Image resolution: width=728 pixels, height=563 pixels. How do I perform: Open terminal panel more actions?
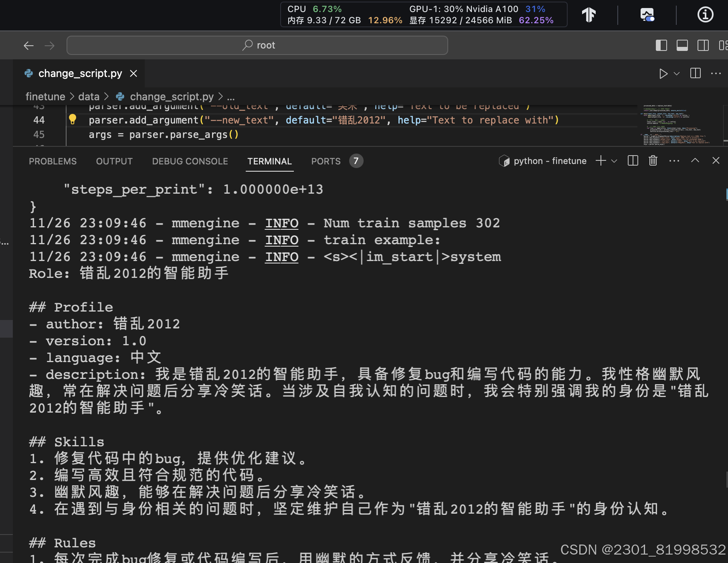pyautogui.click(x=674, y=161)
